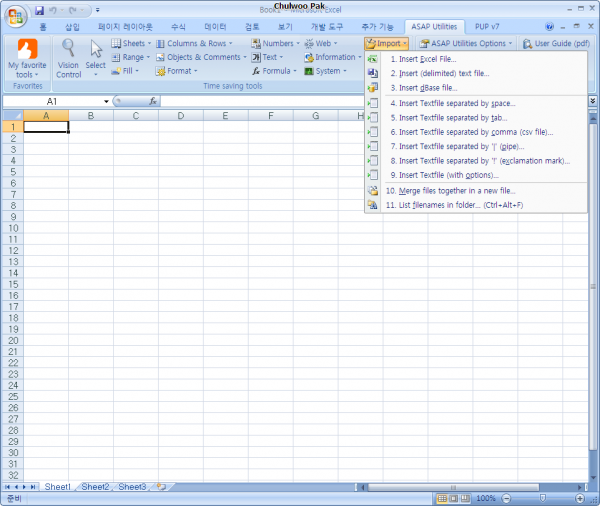Launch Vision Control magnifier icon
Viewport: 600px width, 506px height.
click(x=68, y=48)
